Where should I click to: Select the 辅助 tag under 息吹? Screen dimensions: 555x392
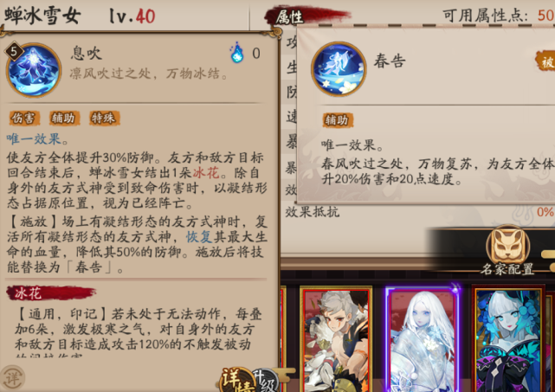pyautogui.click(x=64, y=119)
